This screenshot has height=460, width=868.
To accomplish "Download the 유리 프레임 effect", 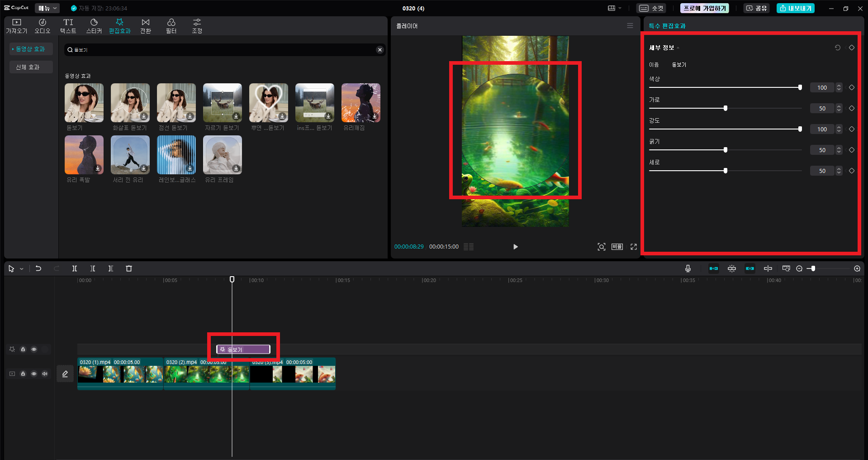I will [x=236, y=168].
